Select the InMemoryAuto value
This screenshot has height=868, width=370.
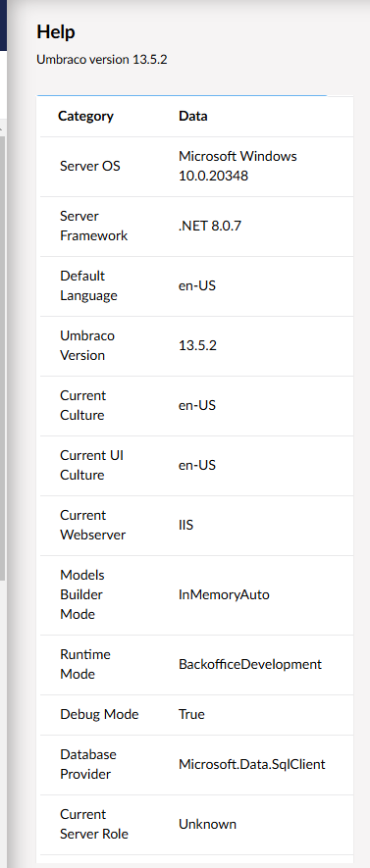tap(224, 594)
